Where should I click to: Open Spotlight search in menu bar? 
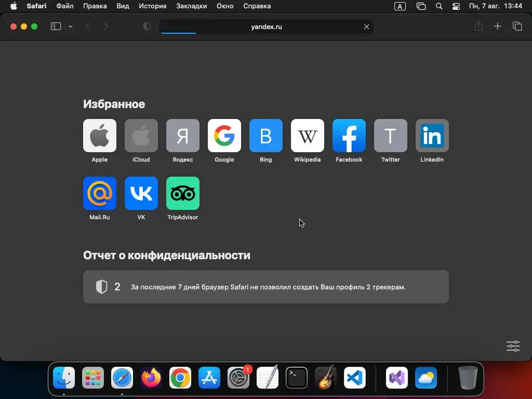point(439,6)
